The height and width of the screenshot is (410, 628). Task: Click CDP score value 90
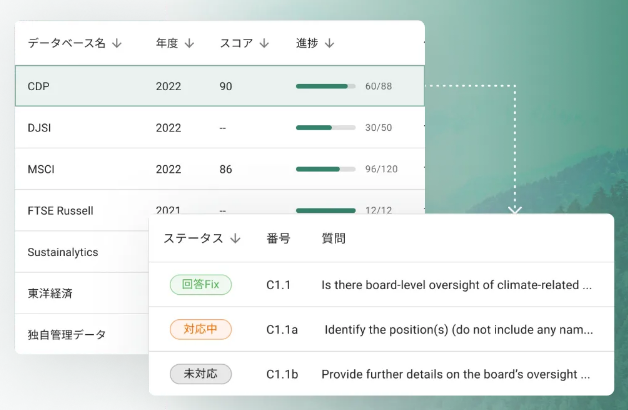[226, 86]
